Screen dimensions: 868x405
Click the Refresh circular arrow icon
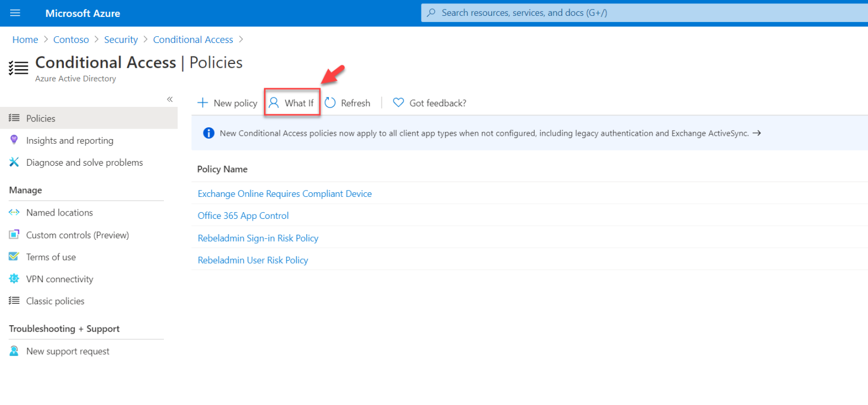click(x=331, y=103)
